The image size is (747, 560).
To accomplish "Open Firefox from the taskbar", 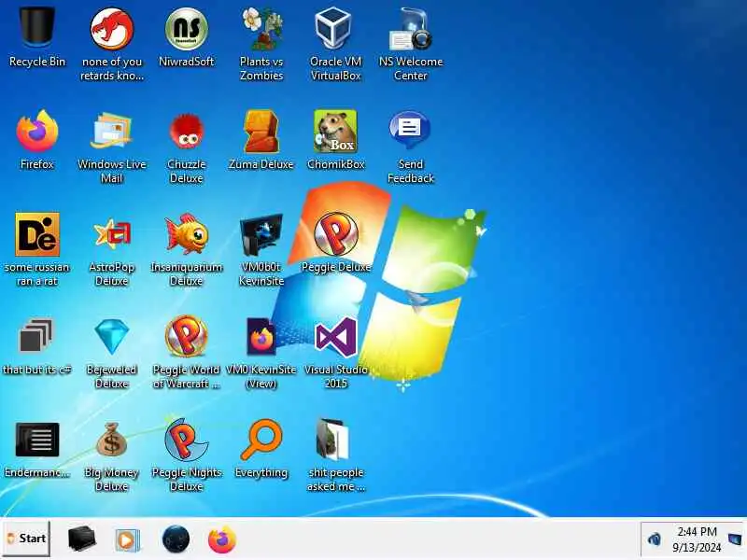I will pos(222,539).
